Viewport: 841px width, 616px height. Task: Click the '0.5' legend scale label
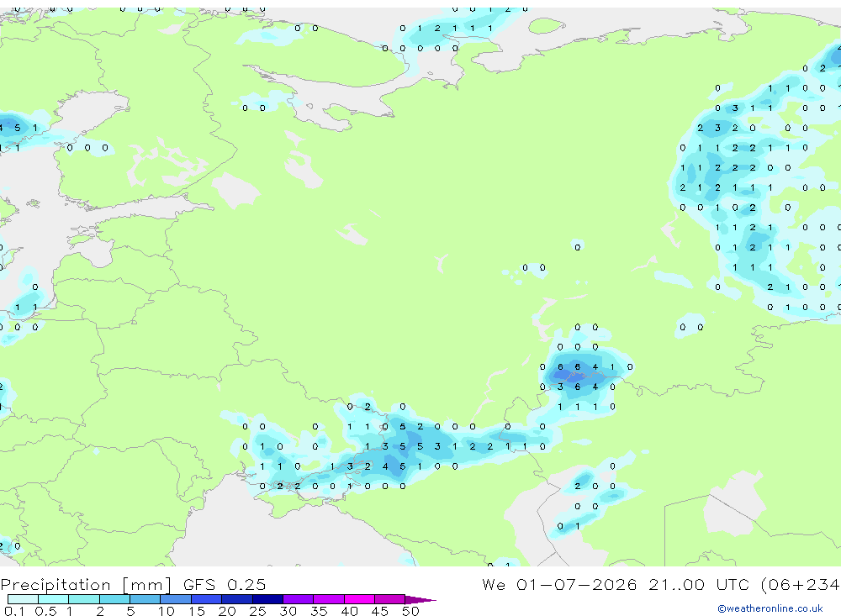coord(45,611)
